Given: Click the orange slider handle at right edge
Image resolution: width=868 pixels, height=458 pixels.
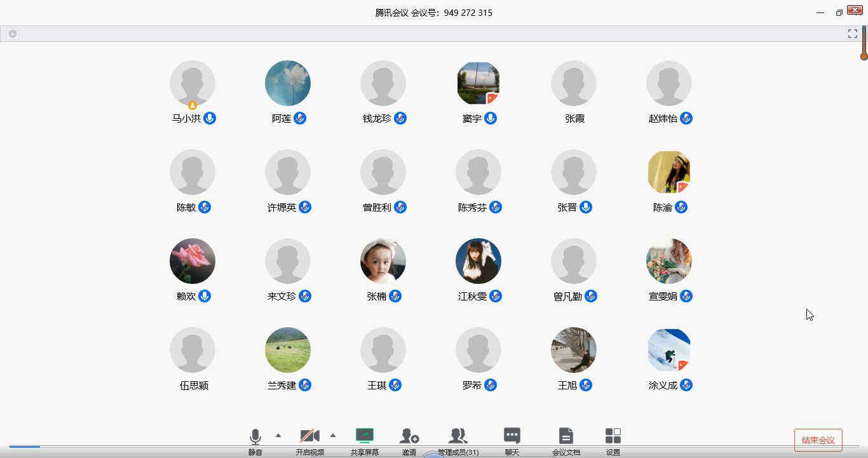Looking at the screenshot, I should pyautogui.click(x=864, y=57).
